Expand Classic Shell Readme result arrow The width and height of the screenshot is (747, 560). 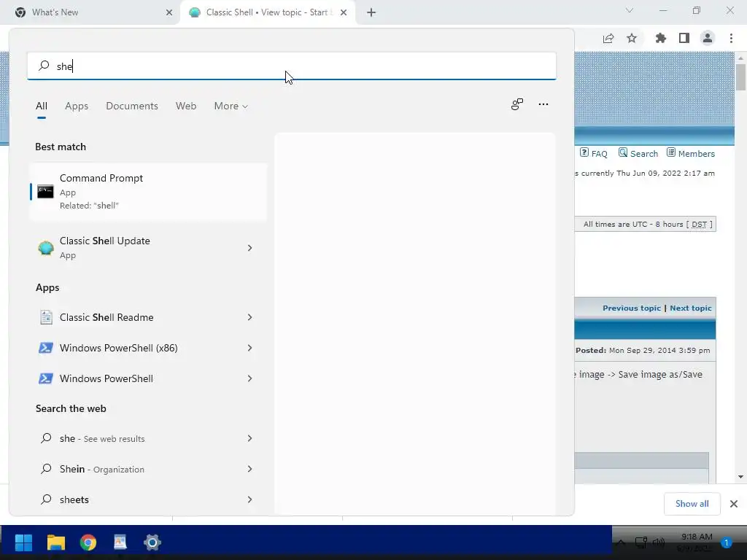pyautogui.click(x=249, y=317)
